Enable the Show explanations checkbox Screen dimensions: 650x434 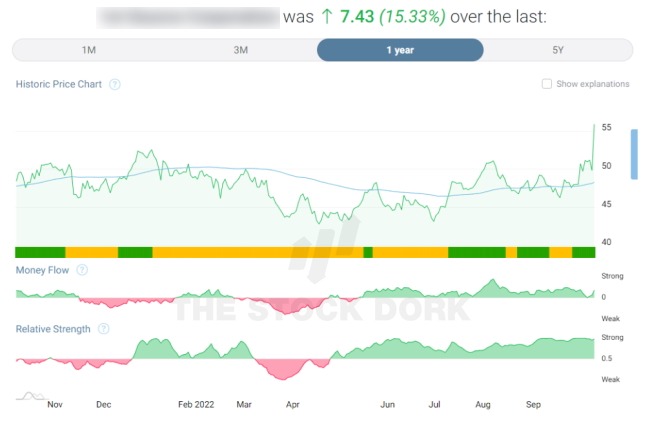tap(546, 84)
